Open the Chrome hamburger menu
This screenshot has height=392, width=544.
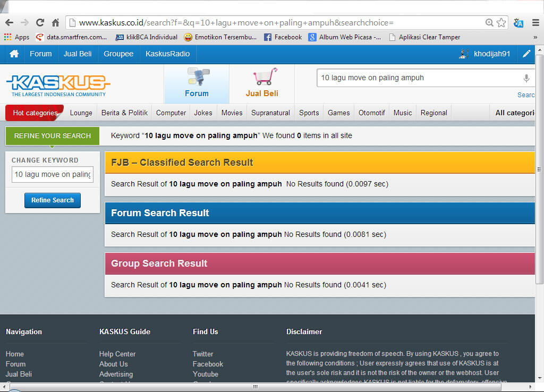pos(535,23)
